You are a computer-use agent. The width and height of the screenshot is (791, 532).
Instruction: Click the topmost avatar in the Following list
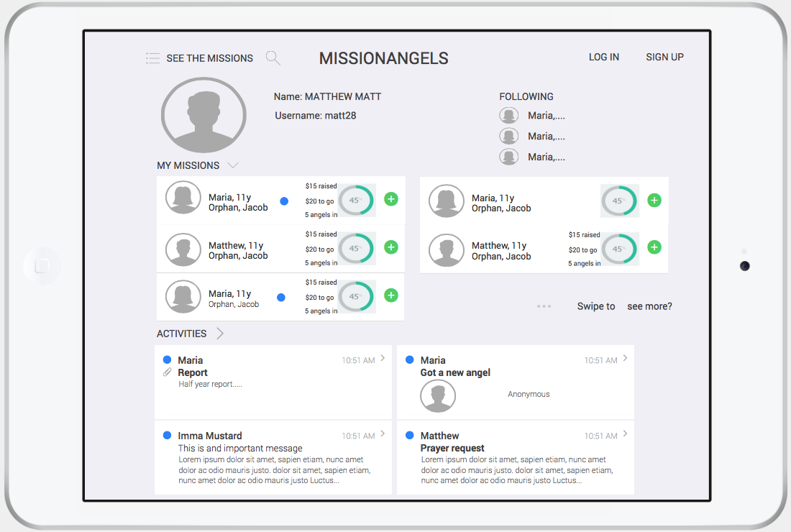pyautogui.click(x=509, y=115)
